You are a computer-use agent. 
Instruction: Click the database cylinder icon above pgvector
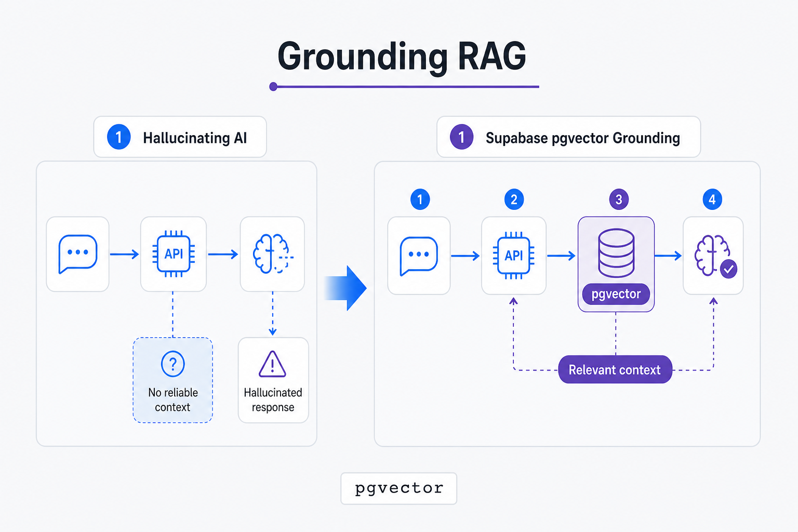pos(616,253)
